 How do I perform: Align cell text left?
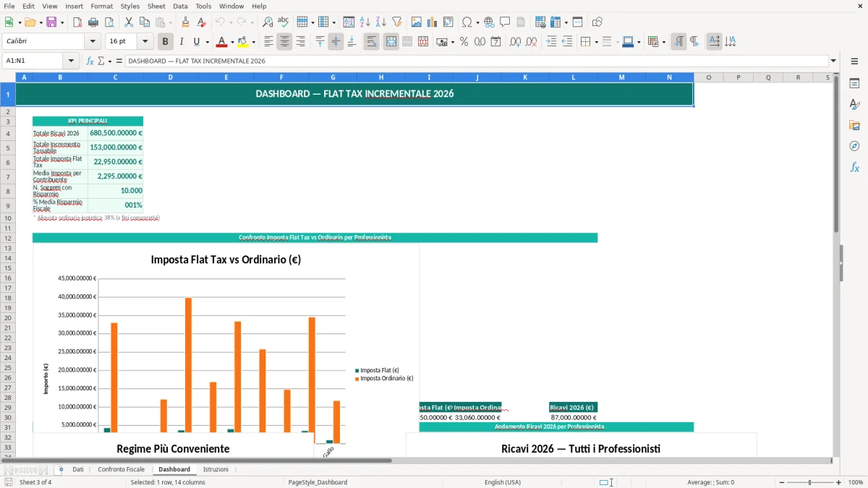coord(268,42)
